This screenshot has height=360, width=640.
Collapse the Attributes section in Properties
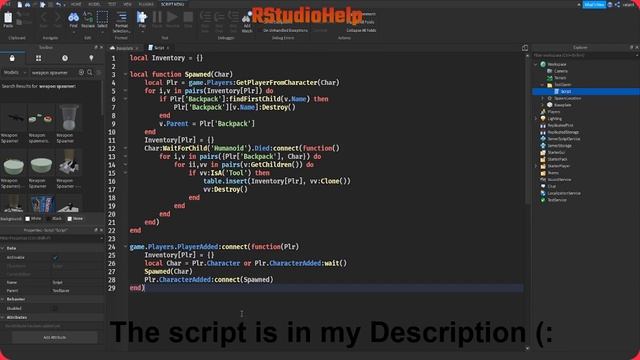[x=3, y=317]
